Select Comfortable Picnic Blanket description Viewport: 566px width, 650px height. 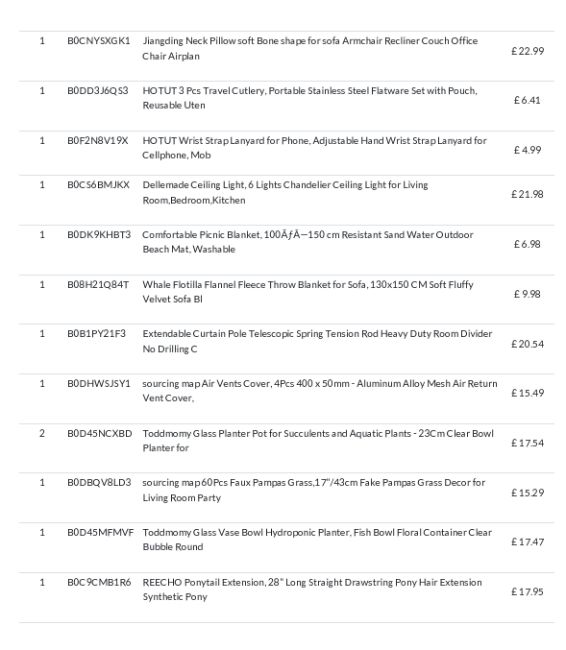pos(308,242)
